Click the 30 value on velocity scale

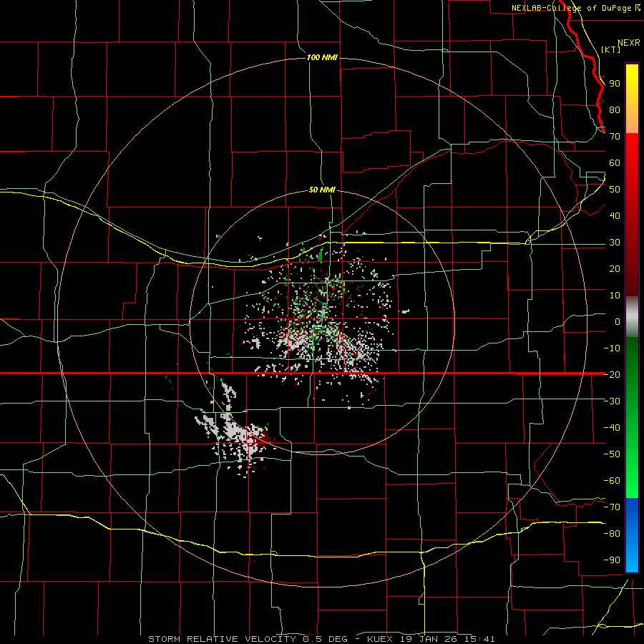tap(615, 243)
